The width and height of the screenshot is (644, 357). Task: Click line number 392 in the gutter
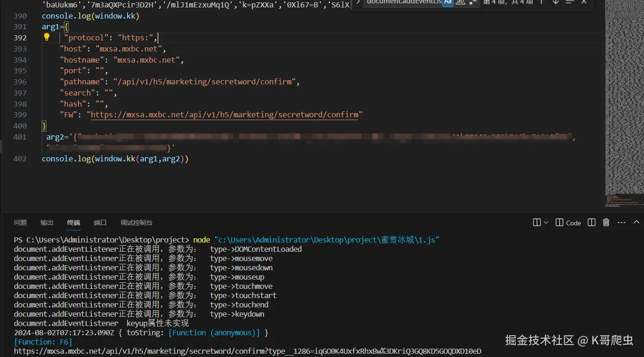20,38
